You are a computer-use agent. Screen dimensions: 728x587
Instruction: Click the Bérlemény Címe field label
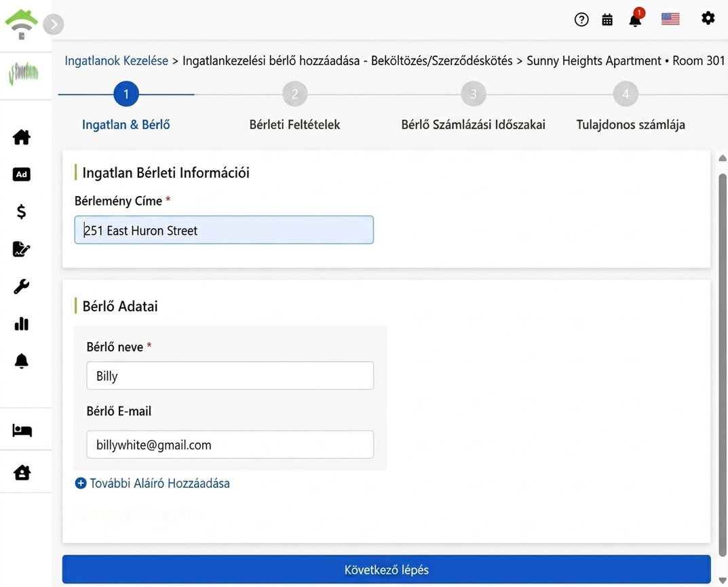(x=118, y=201)
